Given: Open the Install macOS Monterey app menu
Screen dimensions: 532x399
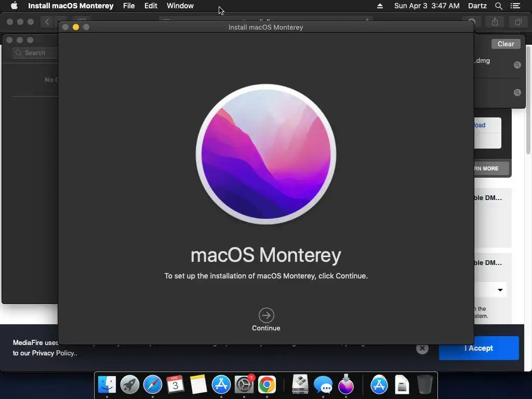Looking at the screenshot, I should click(x=71, y=6).
